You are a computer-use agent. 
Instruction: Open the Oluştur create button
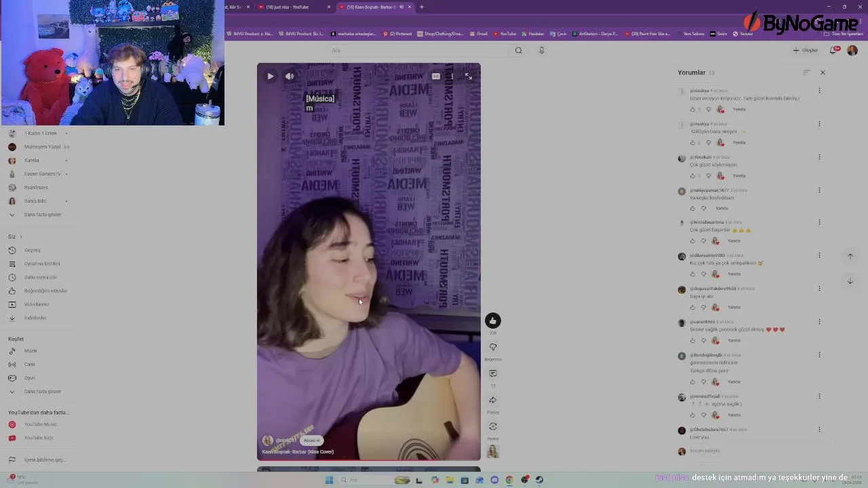[806, 50]
